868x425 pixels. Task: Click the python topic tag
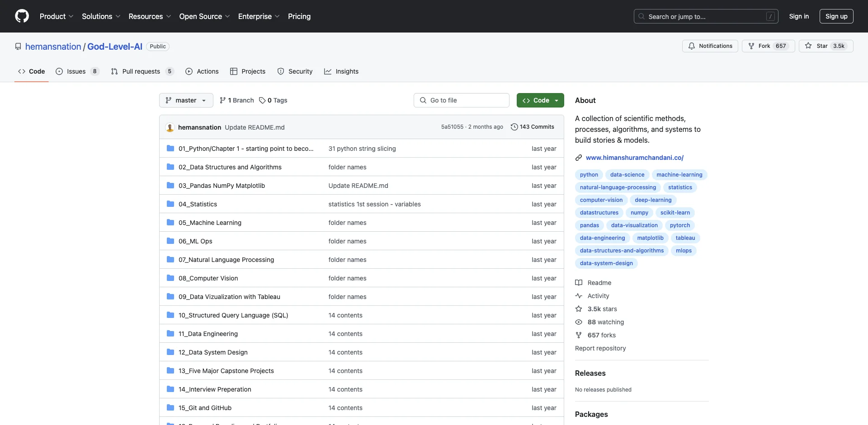(x=589, y=175)
